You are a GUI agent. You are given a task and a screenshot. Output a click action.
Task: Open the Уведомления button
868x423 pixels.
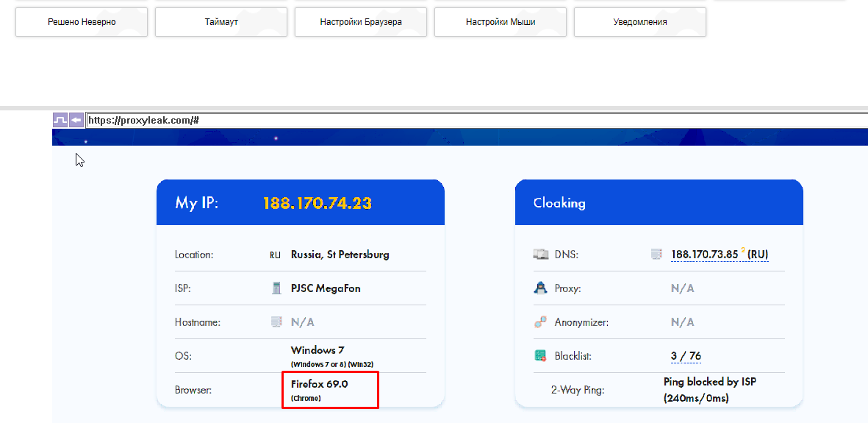640,22
